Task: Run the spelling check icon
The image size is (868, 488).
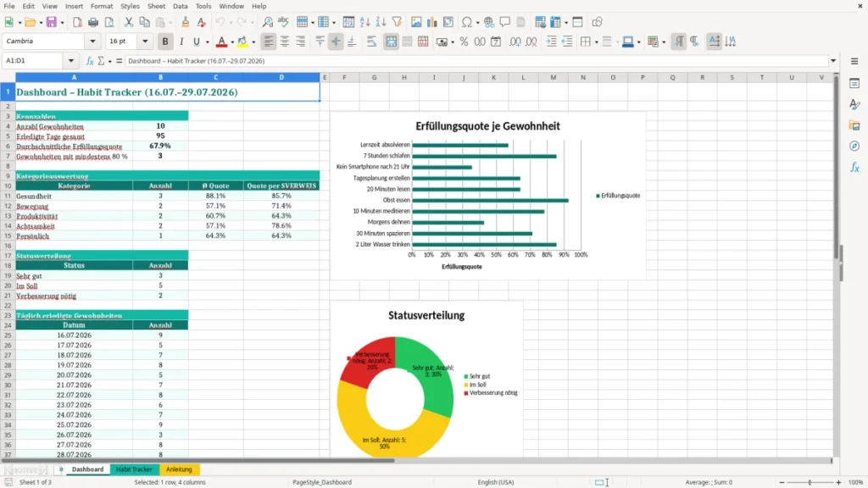Action: pos(283,22)
